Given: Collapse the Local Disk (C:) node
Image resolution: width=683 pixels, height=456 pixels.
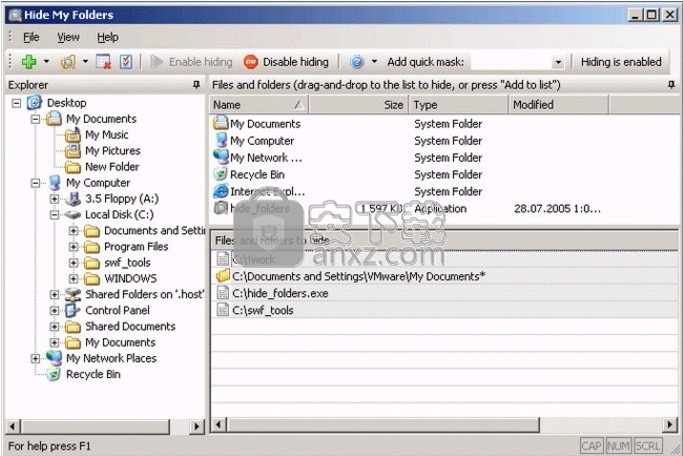Looking at the screenshot, I should click(x=54, y=215).
